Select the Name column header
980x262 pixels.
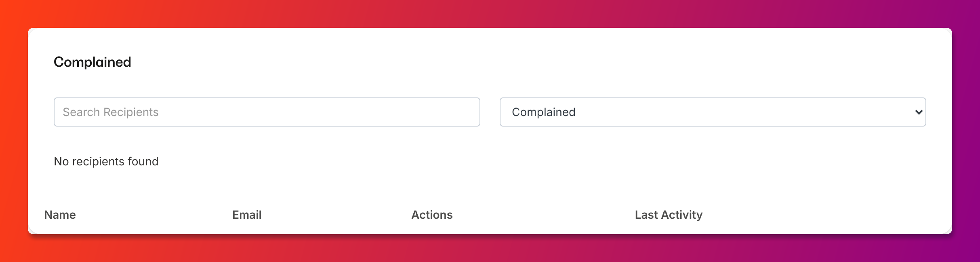click(60, 215)
